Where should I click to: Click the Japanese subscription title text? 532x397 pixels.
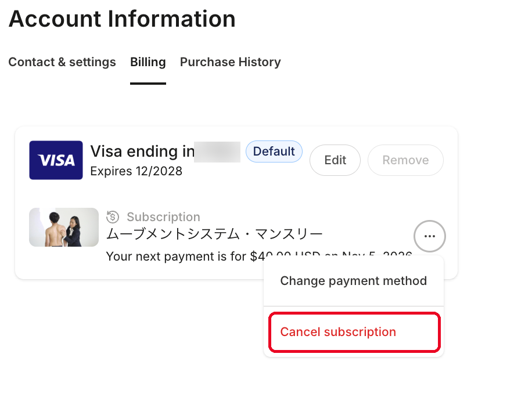point(214,234)
